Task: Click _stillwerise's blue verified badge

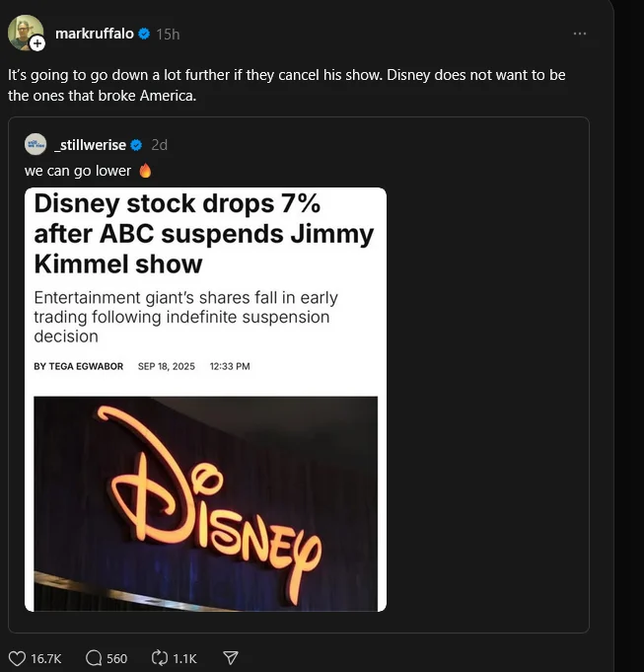Action: [136, 145]
